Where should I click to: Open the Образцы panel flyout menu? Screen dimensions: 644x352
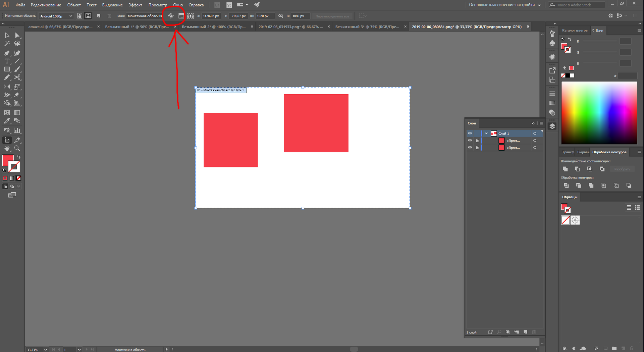(639, 197)
